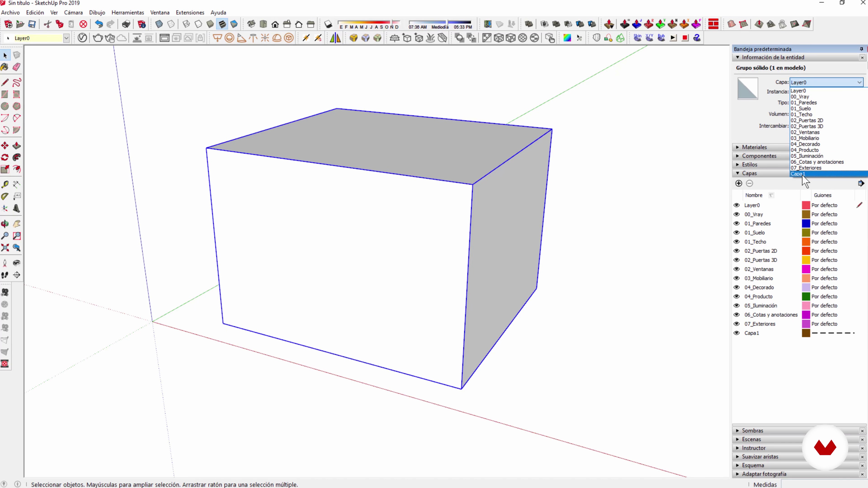This screenshot has width=868, height=488.
Task: Click the Undo arrow icon
Action: [x=98, y=24]
